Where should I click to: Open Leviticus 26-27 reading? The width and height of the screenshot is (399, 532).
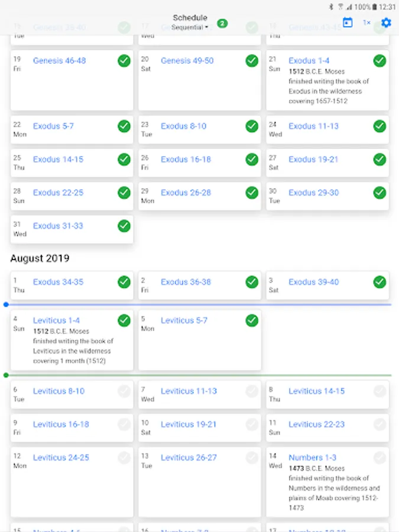point(189,457)
